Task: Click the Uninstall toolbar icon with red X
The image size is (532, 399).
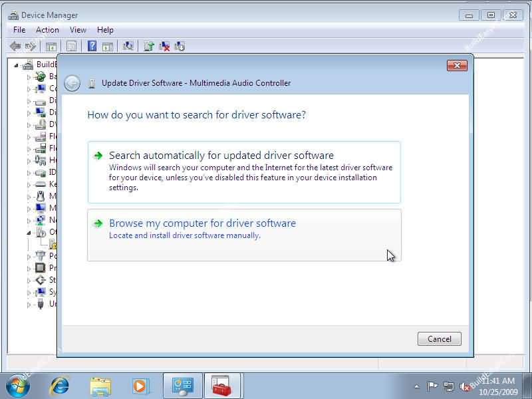Action: coord(164,46)
